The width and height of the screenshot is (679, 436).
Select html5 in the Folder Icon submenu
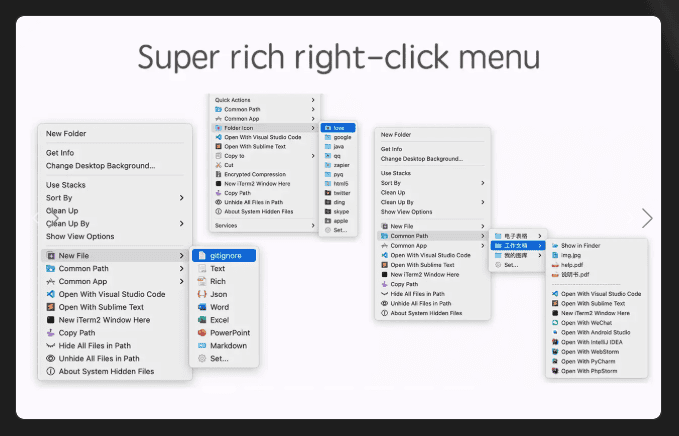341,184
